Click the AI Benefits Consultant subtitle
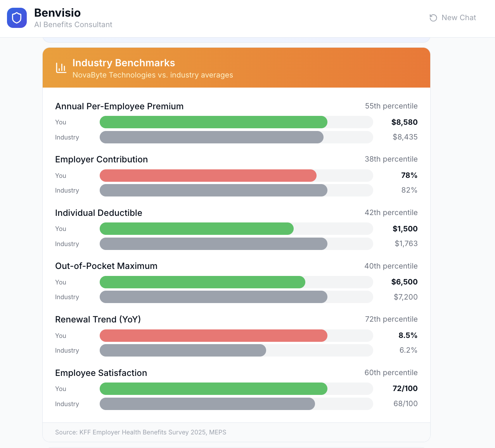The image size is (495, 448). [x=73, y=24]
